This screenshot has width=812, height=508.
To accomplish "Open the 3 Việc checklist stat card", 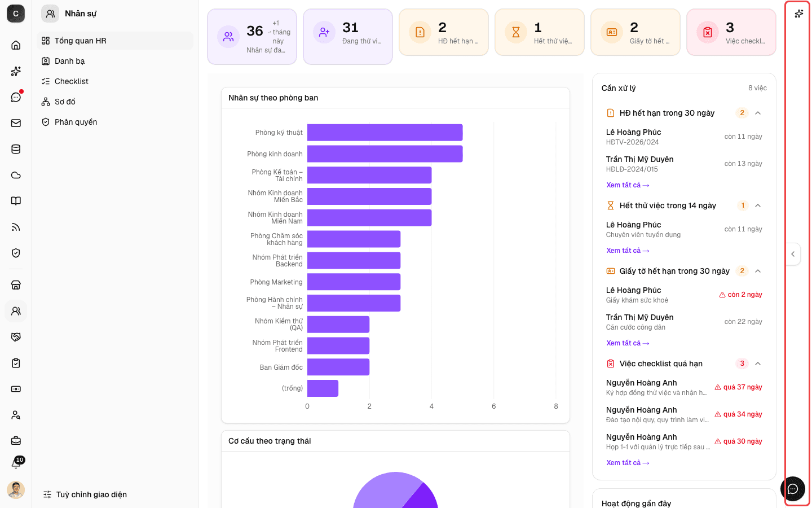I will (731, 32).
